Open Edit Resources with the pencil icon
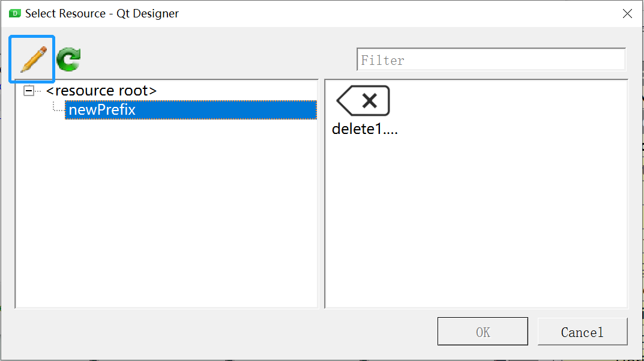The height and width of the screenshot is (361, 644). 32,59
